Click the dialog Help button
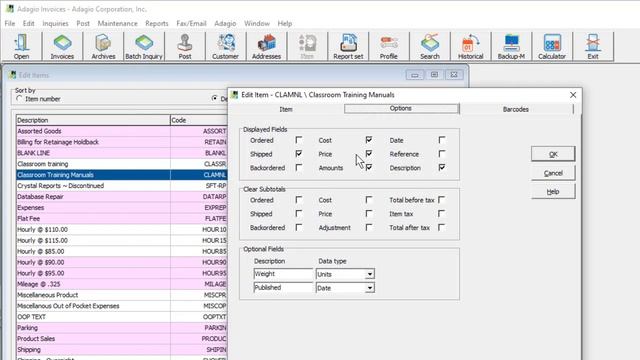640x360 pixels. pyautogui.click(x=553, y=191)
